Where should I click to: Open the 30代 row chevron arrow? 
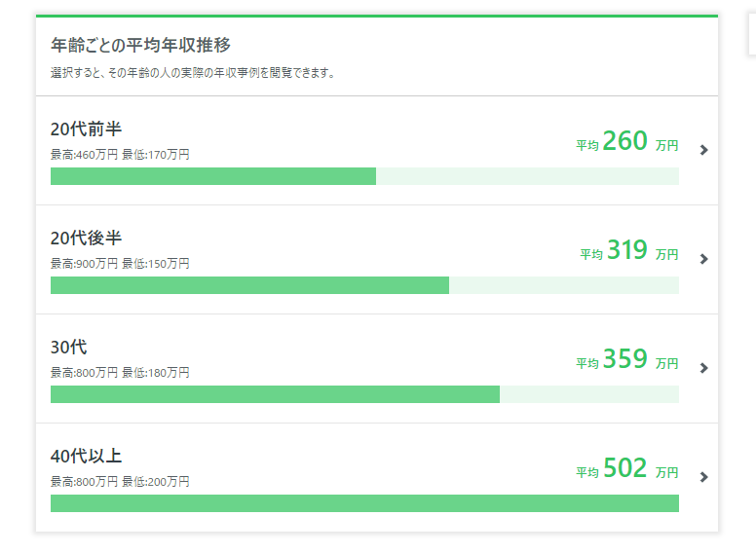click(704, 368)
